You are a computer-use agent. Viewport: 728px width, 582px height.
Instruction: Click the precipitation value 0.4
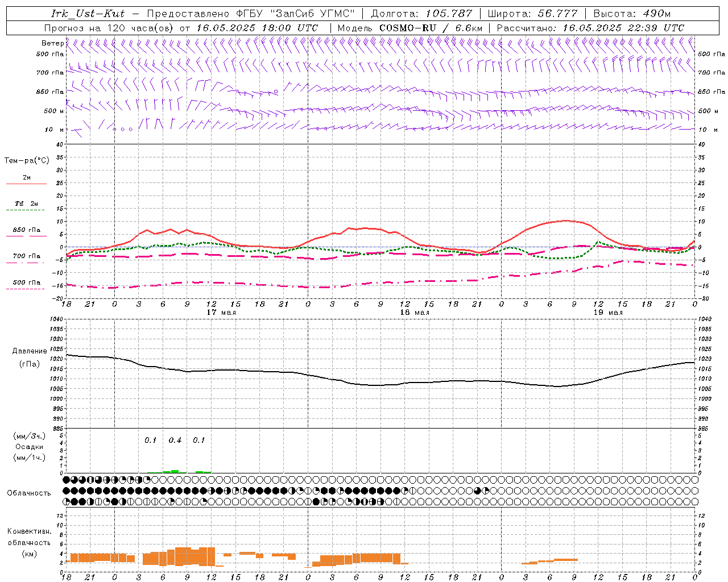pyautogui.click(x=175, y=440)
